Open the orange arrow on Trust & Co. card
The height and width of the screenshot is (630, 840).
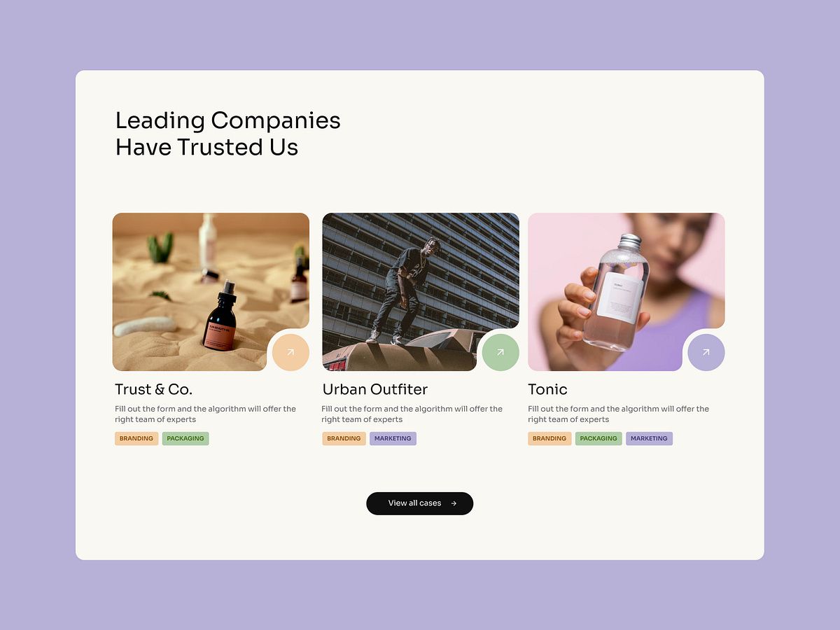click(x=290, y=352)
